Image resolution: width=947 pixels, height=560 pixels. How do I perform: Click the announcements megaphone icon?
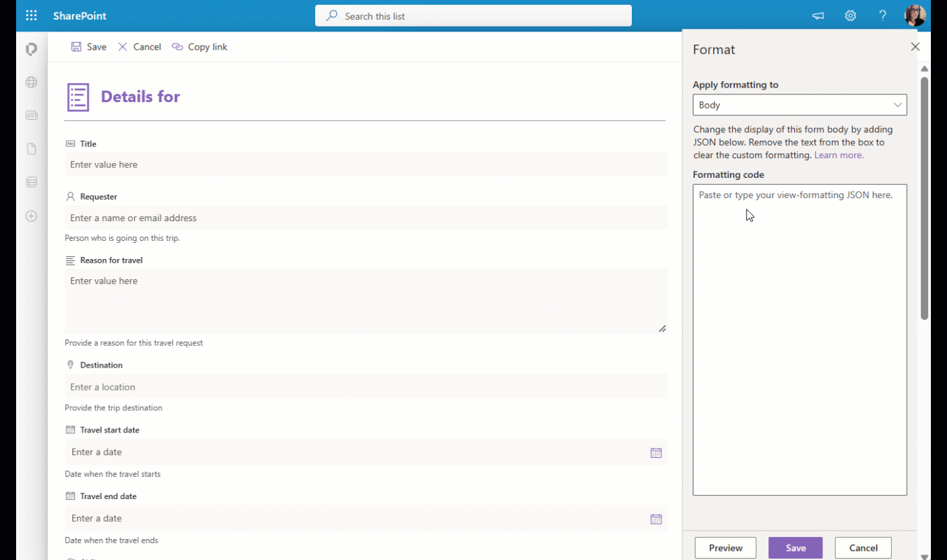817,15
